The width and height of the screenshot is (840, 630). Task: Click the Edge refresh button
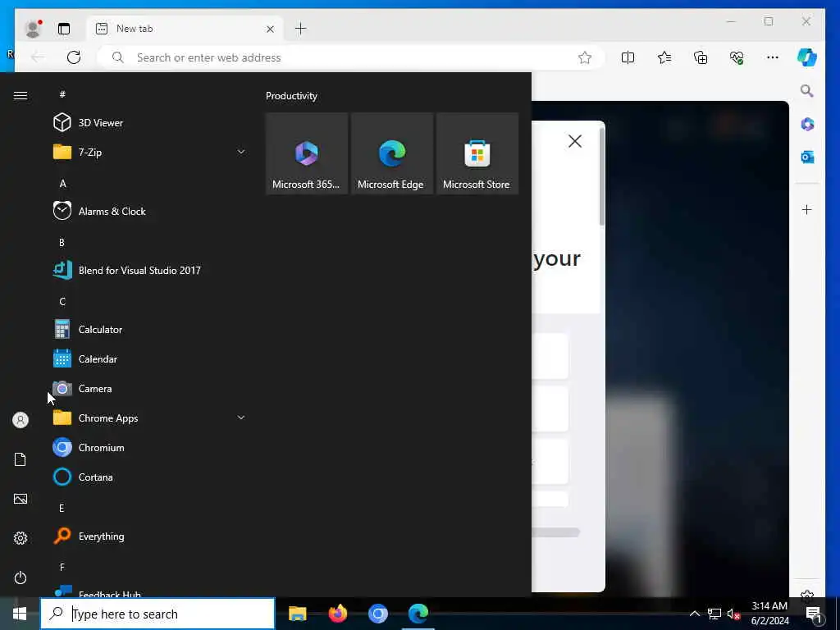click(74, 57)
